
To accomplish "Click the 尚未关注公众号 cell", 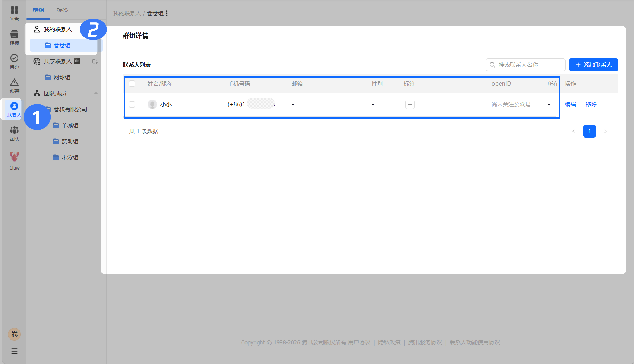I will (x=511, y=104).
